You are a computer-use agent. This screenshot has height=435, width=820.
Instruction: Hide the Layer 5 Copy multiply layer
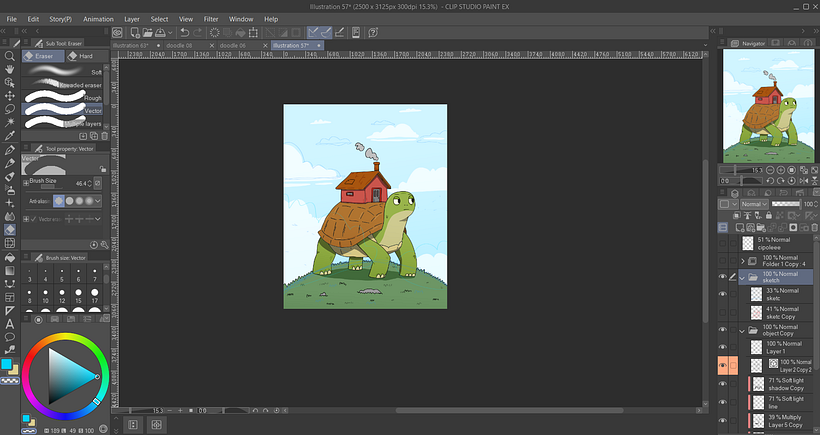click(x=722, y=420)
